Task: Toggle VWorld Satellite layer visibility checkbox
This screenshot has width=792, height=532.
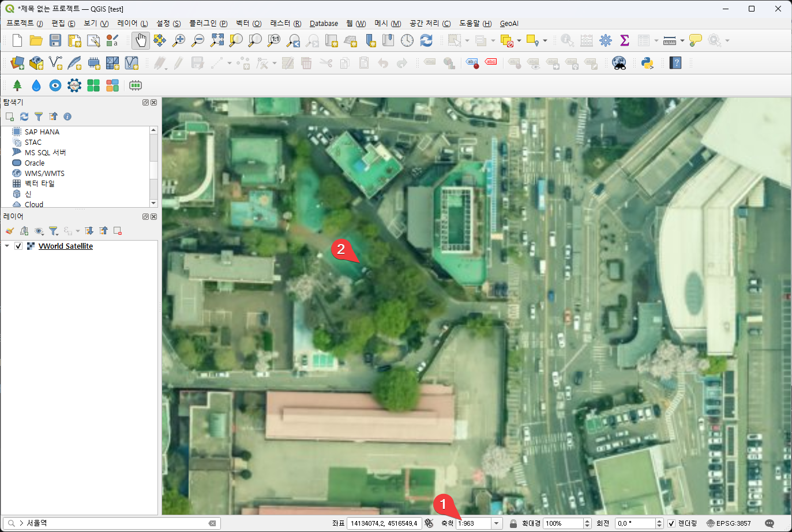Action: [x=18, y=246]
